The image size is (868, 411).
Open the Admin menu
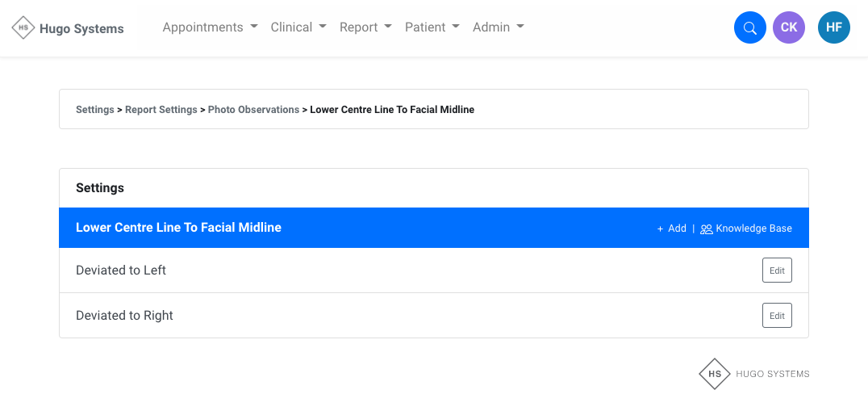[x=498, y=27]
